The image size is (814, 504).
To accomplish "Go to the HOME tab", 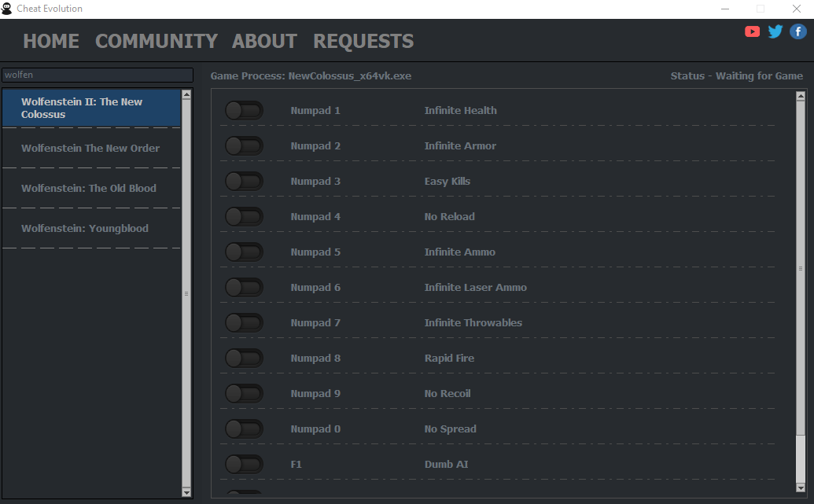I will [x=51, y=41].
